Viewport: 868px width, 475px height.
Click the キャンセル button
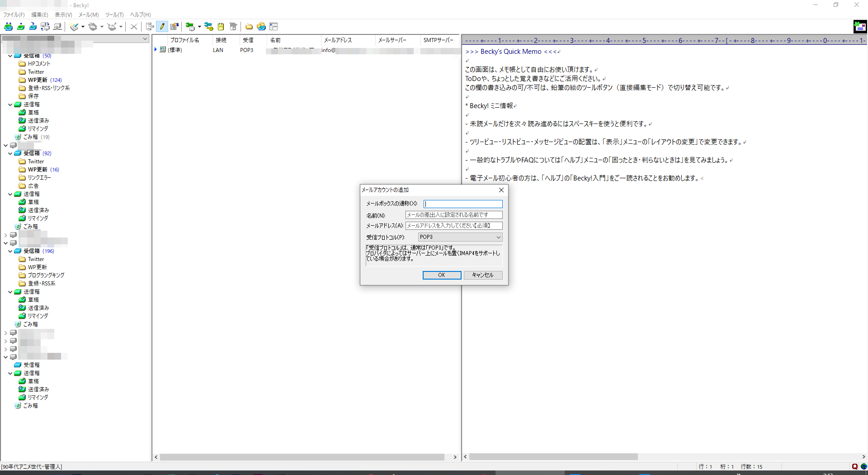482,275
